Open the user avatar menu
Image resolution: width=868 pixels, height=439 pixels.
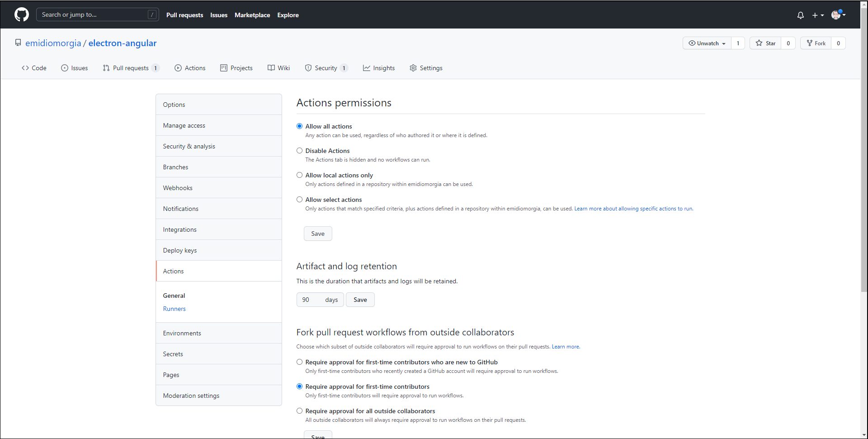838,15
